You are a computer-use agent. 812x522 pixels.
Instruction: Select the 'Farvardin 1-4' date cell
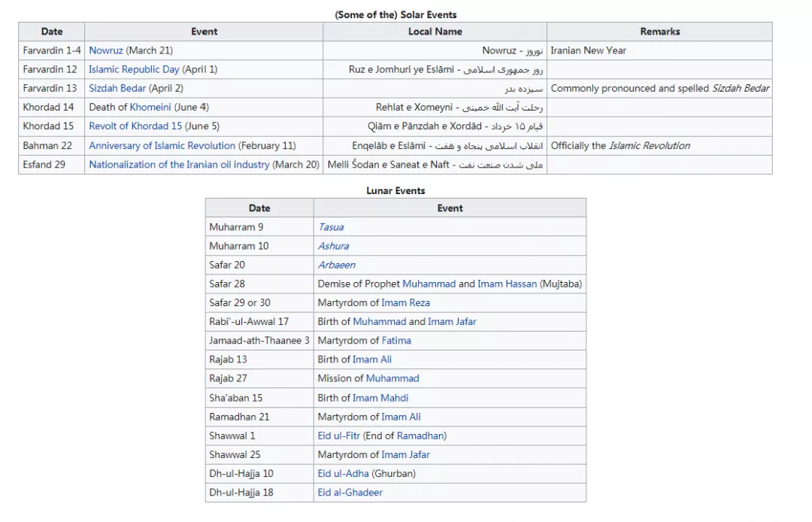(51, 50)
